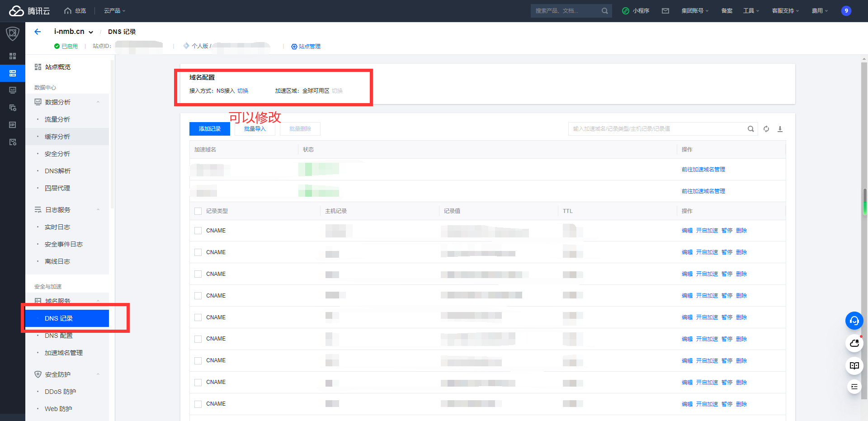The width and height of the screenshot is (868, 421).
Task: Click the search magnifier in records filter
Action: click(x=750, y=129)
